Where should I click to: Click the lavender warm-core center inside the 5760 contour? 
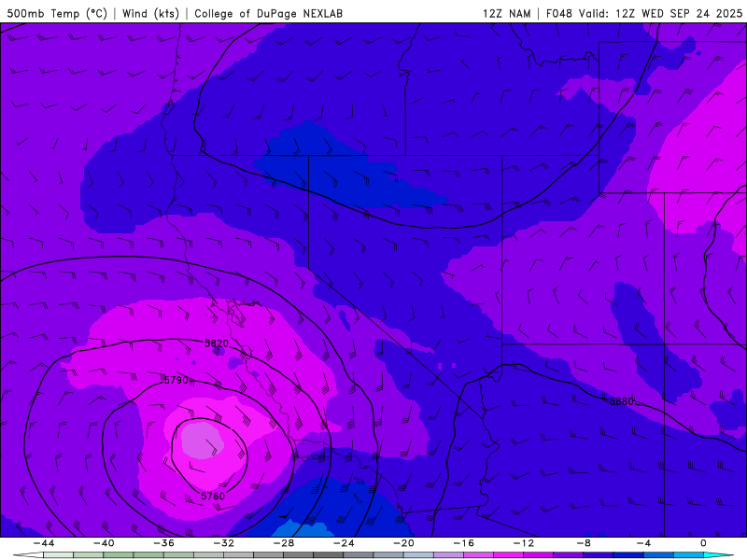coord(202,441)
